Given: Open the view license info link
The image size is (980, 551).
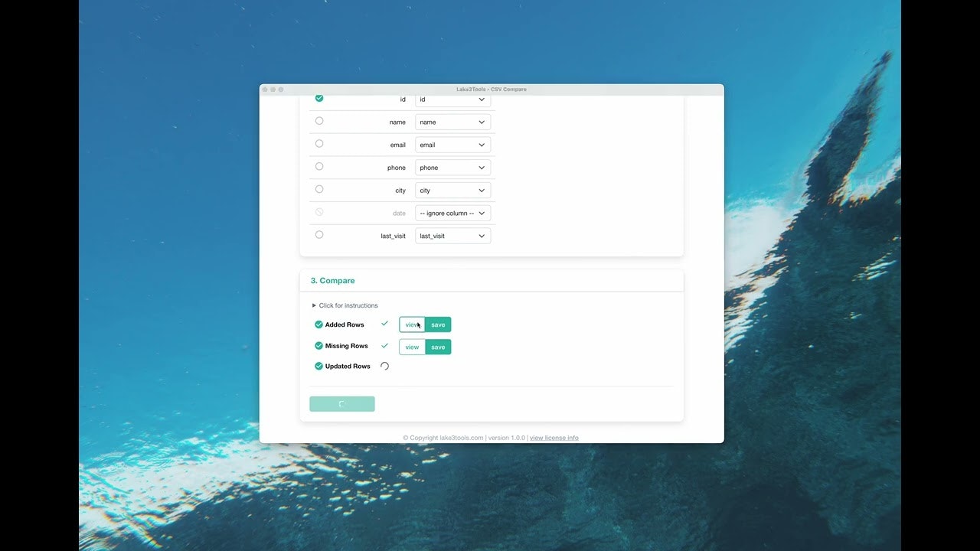Looking at the screenshot, I should pyautogui.click(x=554, y=437).
